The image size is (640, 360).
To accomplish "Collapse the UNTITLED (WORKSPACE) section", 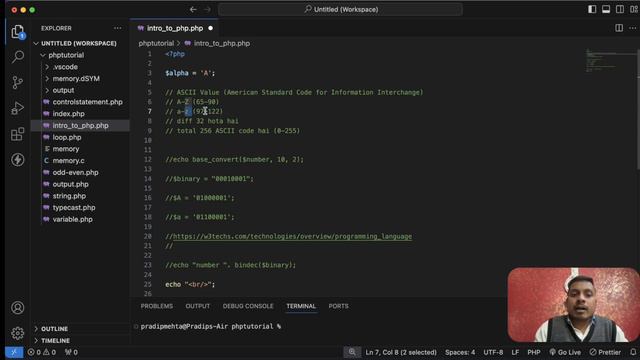I will click(36, 43).
